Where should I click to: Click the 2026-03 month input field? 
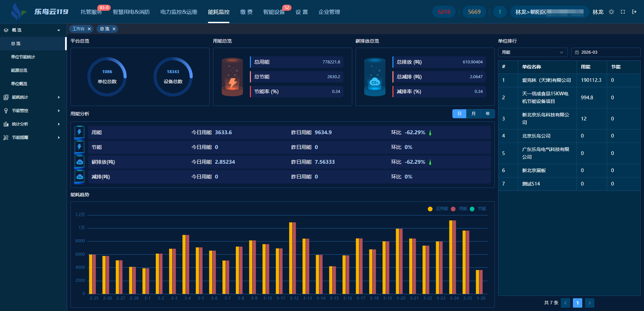click(608, 52)
